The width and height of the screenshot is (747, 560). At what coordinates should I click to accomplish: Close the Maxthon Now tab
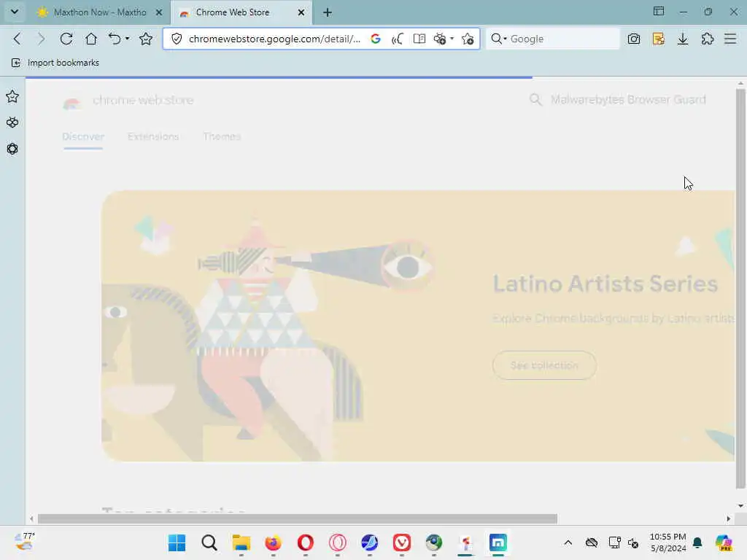pyautogui.click(x=159, y=12)
